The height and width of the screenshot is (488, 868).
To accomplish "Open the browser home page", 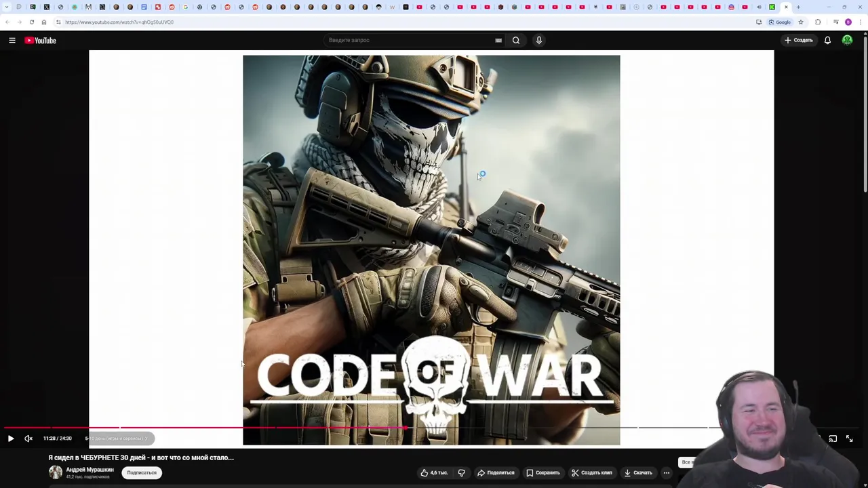I will tap(44, 22).
